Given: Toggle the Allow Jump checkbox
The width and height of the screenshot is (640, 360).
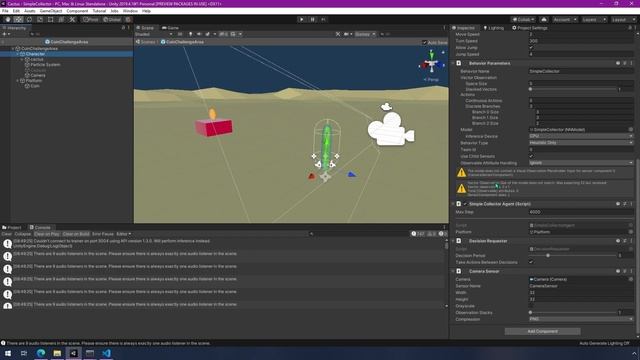Looking at the screenshot, I should [531, 48].
